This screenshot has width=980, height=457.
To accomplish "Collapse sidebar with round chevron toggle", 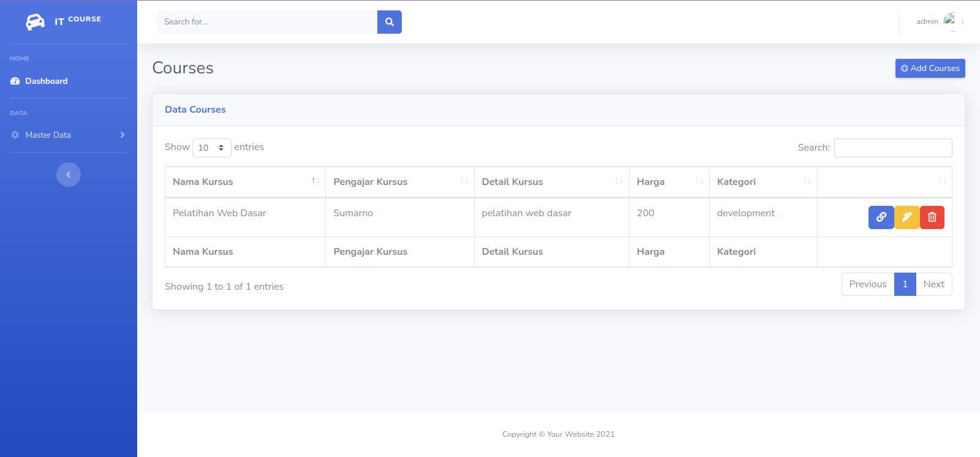I will [69, 175].
